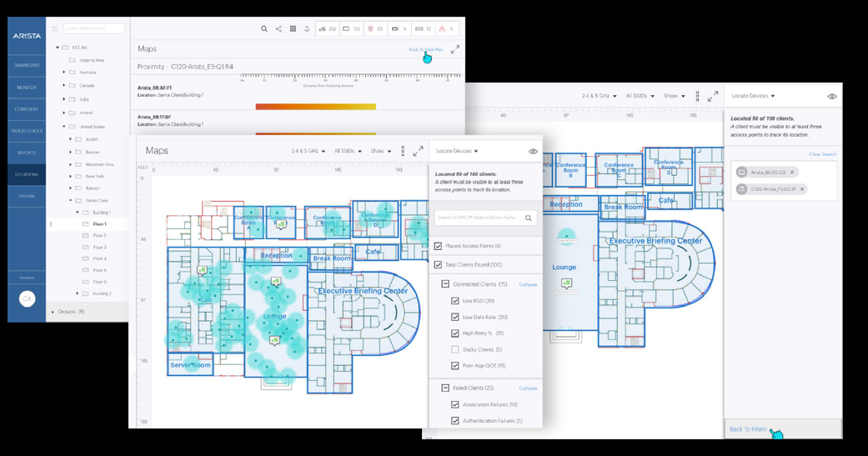Click Collapse next to Connected Clients
This screenshot has width=868, height=456.
click(528, 284)
